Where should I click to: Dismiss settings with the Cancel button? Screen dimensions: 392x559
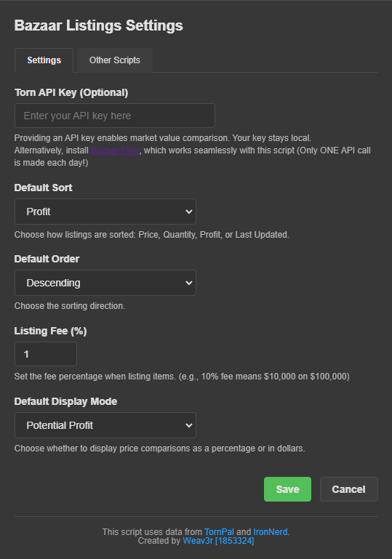point(349,489)
